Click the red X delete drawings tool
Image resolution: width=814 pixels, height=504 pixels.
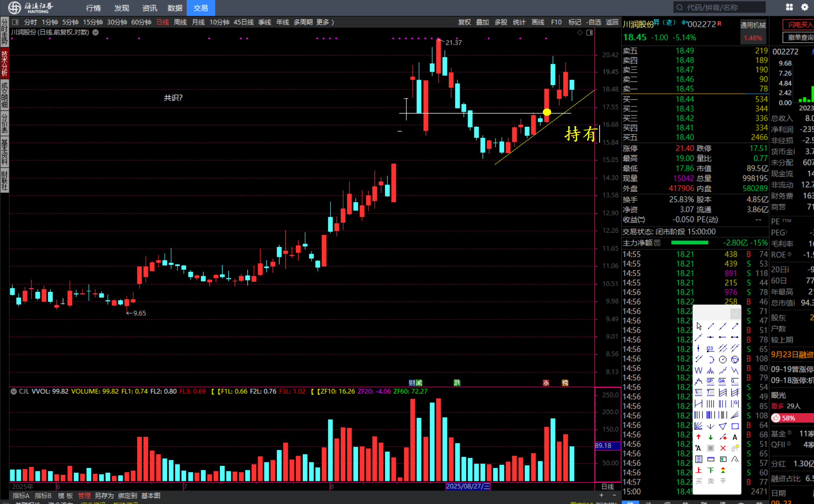pyautogui.click(x=723, y=448)
